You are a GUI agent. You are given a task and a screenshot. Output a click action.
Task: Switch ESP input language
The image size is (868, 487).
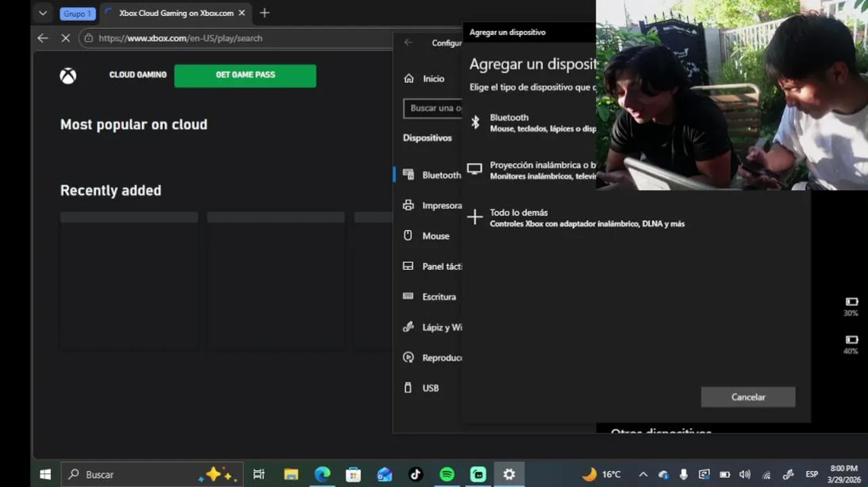point(812,474)
